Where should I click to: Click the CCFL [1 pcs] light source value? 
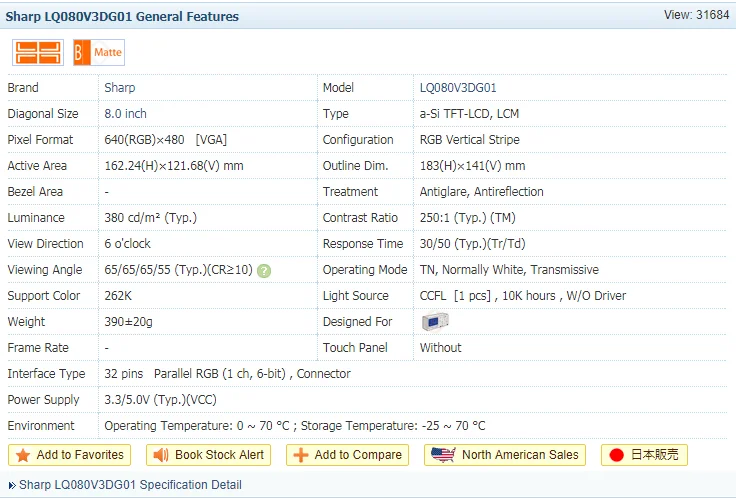pyautogui.click(x=523, y=296)
